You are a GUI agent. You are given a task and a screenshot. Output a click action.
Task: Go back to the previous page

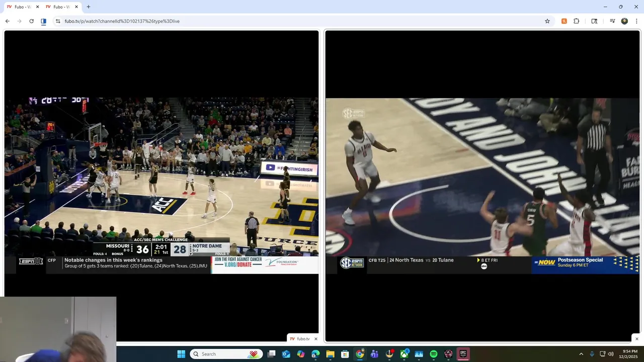(x=8, y=21)
